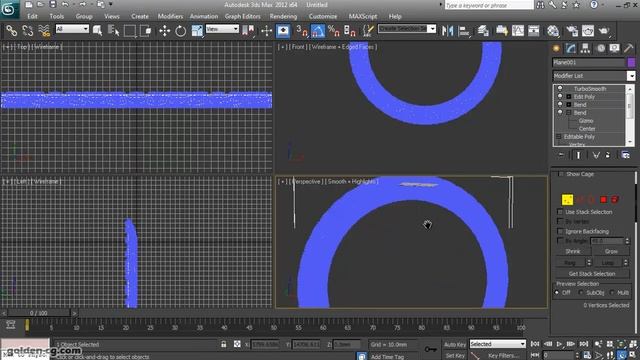
Task: Click the Use Pivot Point Center icon
Action: pyautogui.click(x=248, y=31)
